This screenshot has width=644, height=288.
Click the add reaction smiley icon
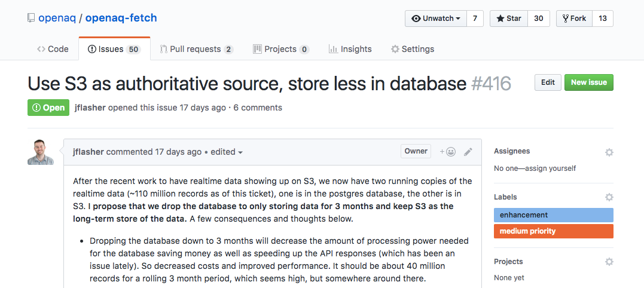[448, 152]
